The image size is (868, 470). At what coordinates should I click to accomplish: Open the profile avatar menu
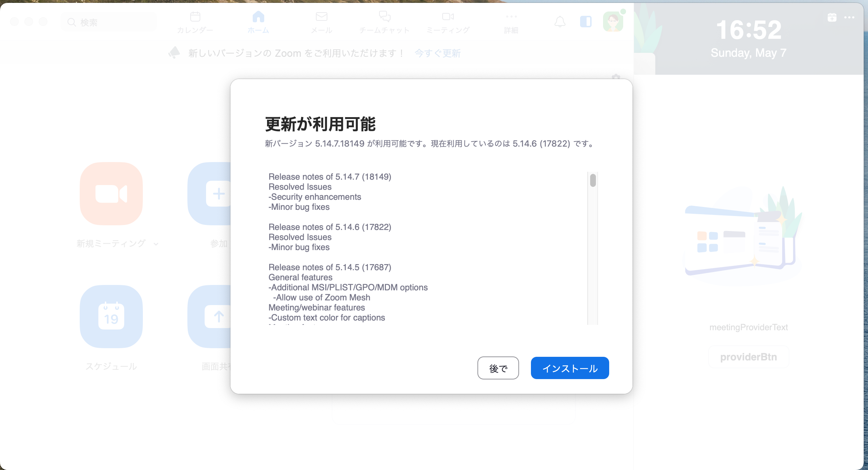pyautogui.click(x=613, y=22)
